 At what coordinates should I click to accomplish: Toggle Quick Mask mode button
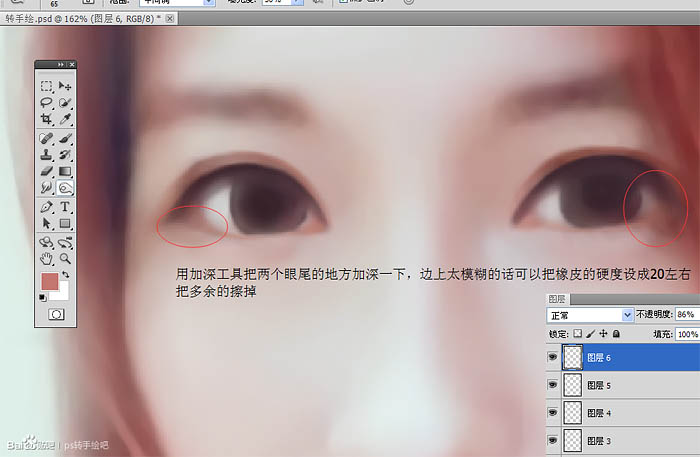click(56, 315)
